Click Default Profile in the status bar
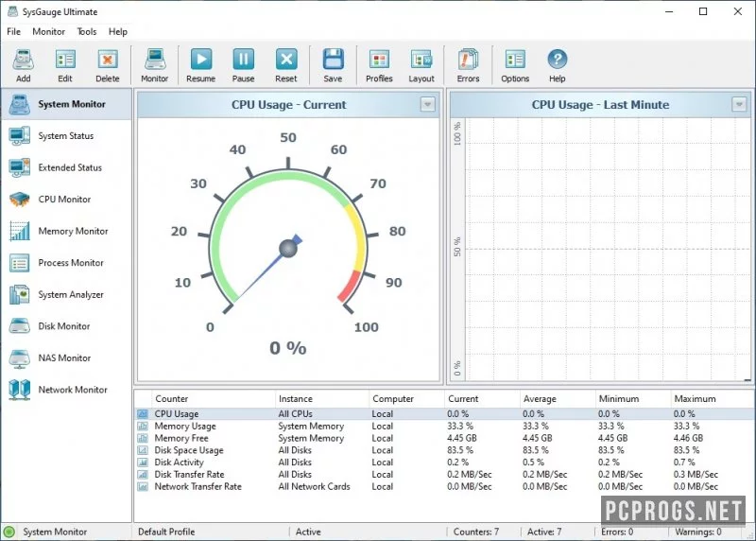 pos(166,532)
